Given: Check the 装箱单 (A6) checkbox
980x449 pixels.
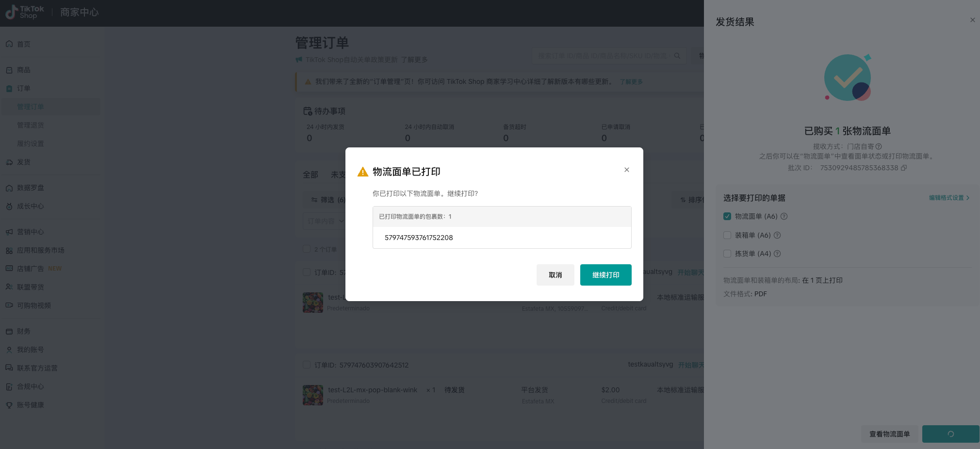Looking at the screenshot, I should [x=727, y=235].
